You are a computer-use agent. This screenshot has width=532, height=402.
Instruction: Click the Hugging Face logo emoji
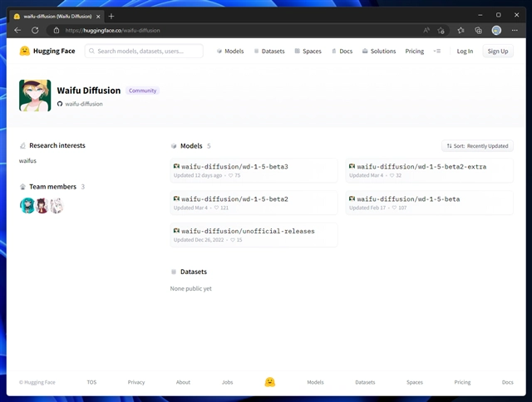pyautogui.click(x=24, y=51)
